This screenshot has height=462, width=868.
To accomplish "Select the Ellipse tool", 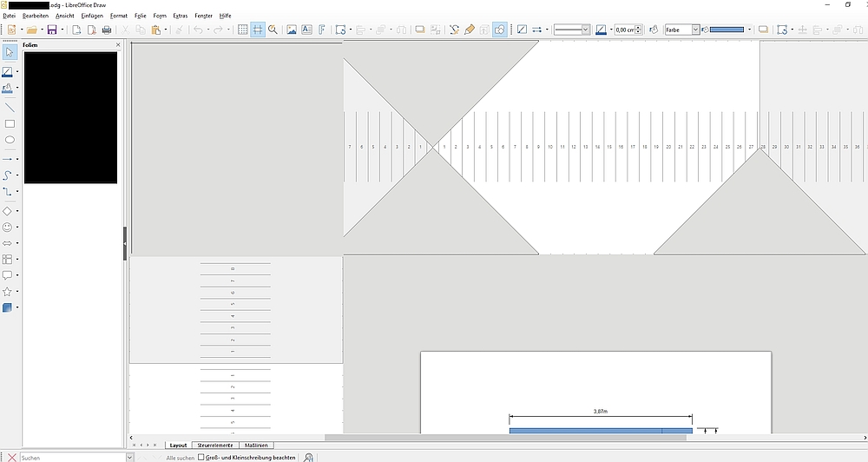I will (10, 140).
